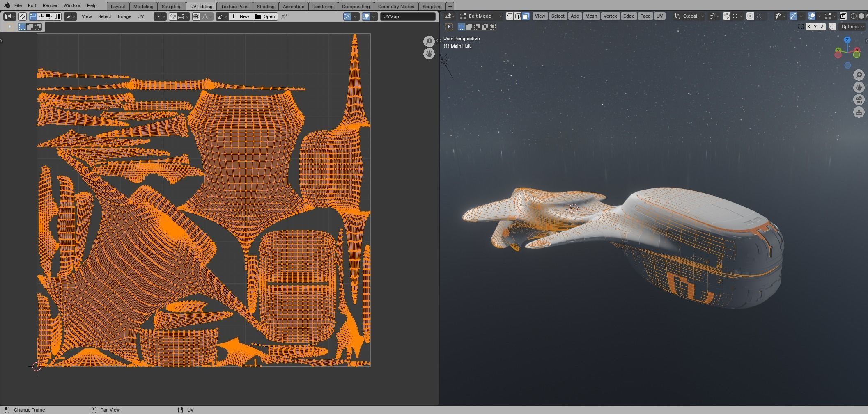Select UV island select mode
Viewport: 868px width, 414px height.
coord(57,16)
